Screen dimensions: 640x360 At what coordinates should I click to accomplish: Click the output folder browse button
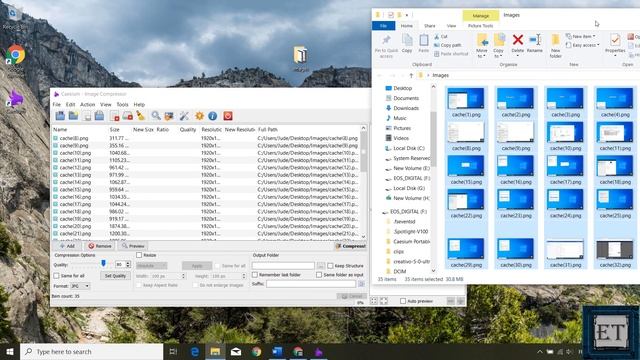pos(321,266)
